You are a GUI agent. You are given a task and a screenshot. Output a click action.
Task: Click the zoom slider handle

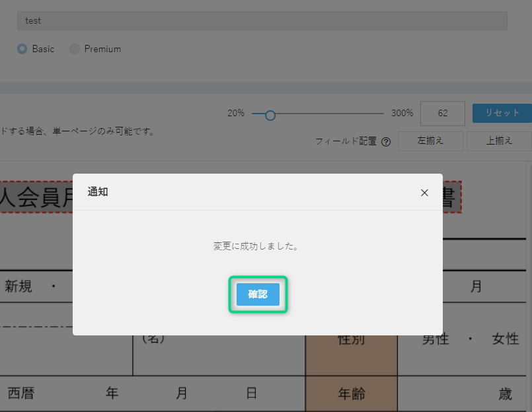click(270, 115)
